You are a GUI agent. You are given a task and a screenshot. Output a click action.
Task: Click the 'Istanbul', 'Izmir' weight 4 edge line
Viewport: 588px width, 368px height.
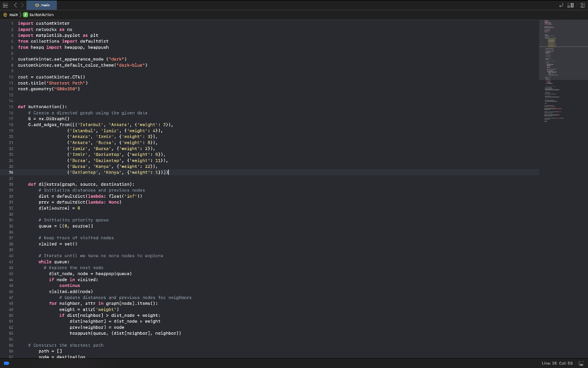[115, 131]
